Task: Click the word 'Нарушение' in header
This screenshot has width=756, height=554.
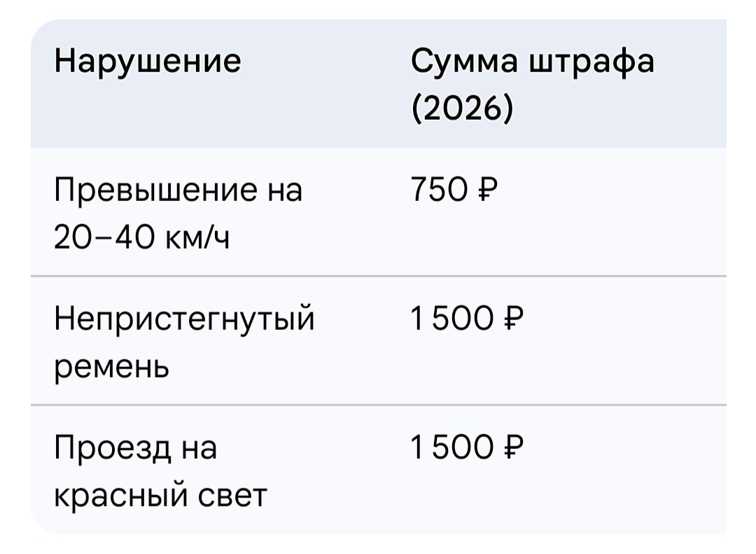Action: 148,62
